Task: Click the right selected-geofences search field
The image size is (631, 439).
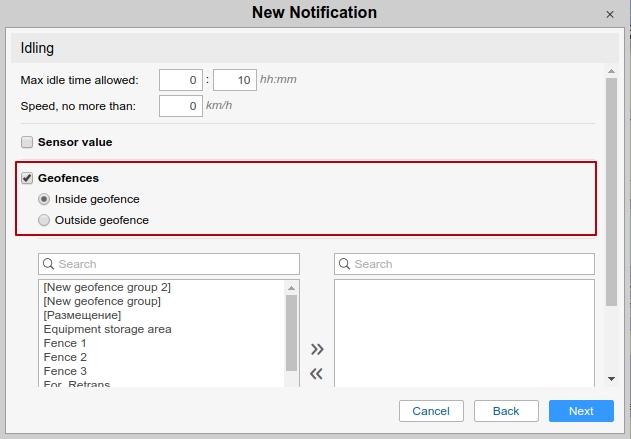Action: [464, 264]
